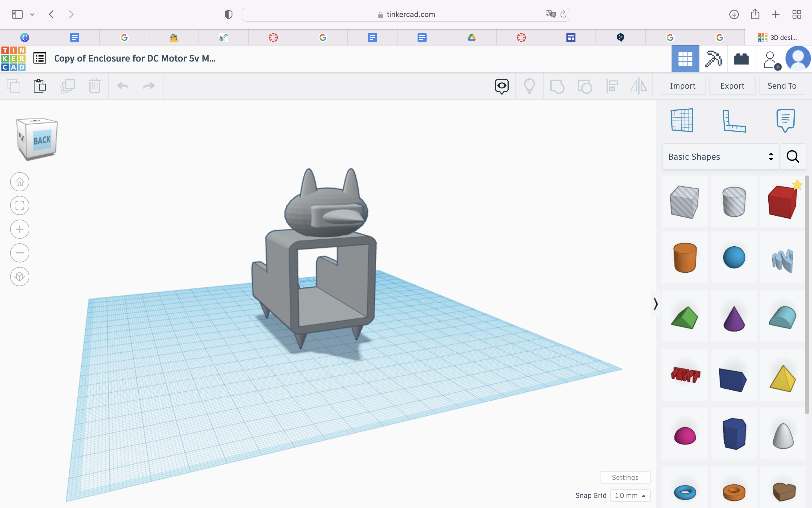The width and height of the screenshot is (812, 508).
Task: Click the Home view button
Action: (x=20, y=182)
